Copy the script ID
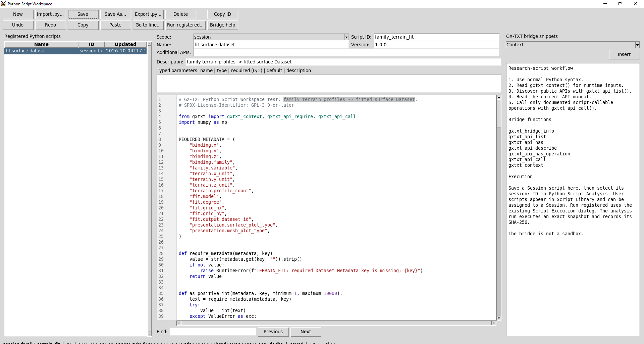The image size is (644, 344). [x=223, y=14]
